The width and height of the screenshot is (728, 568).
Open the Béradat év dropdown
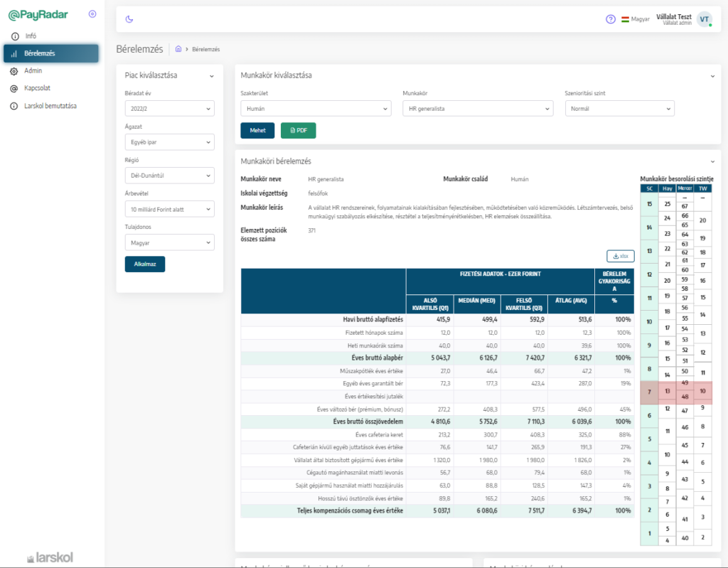(x=168, y=109)
